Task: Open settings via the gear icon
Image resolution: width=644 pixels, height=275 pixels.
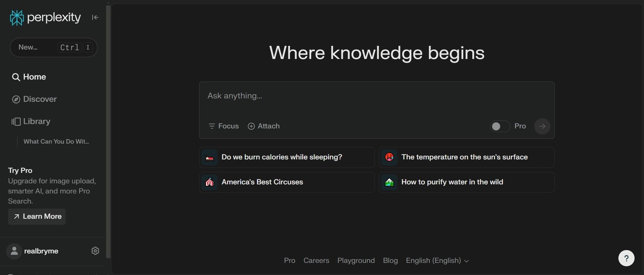Action: (95, 251)
